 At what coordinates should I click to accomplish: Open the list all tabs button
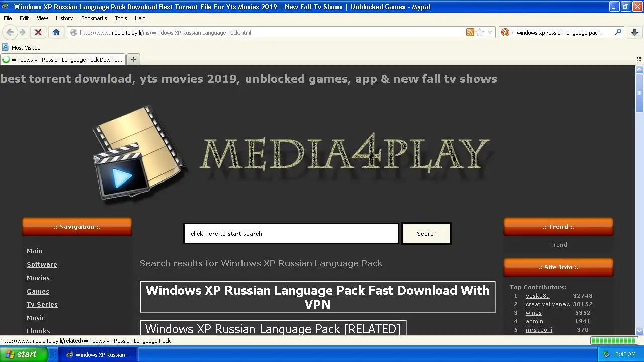[639, 59]
